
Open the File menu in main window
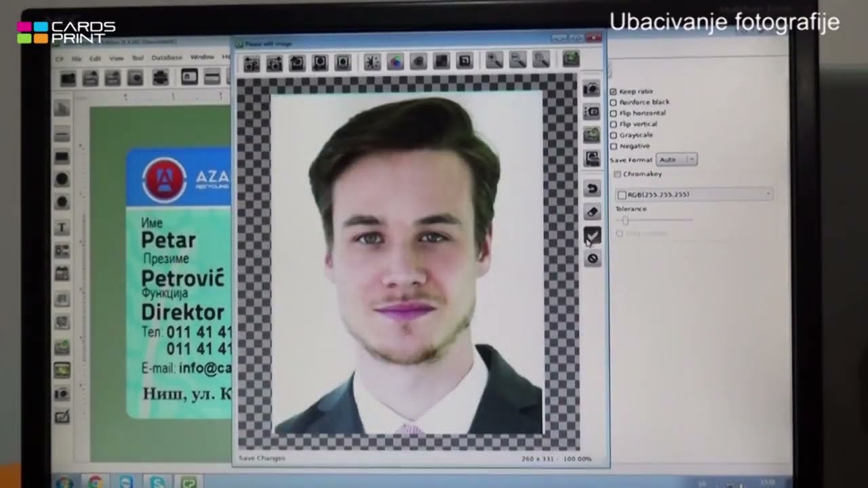click(x=76, y=59)
